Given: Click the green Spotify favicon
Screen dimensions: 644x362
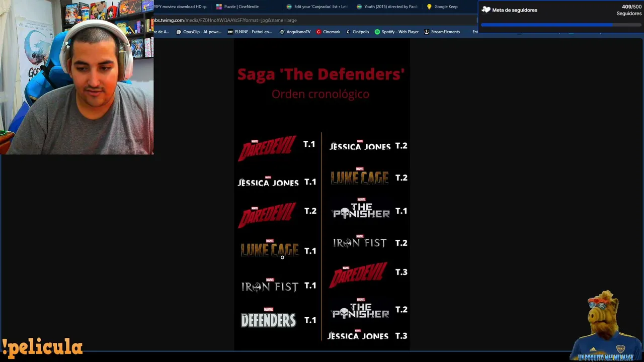Looking at the screenshot, I should click(377, 32).
